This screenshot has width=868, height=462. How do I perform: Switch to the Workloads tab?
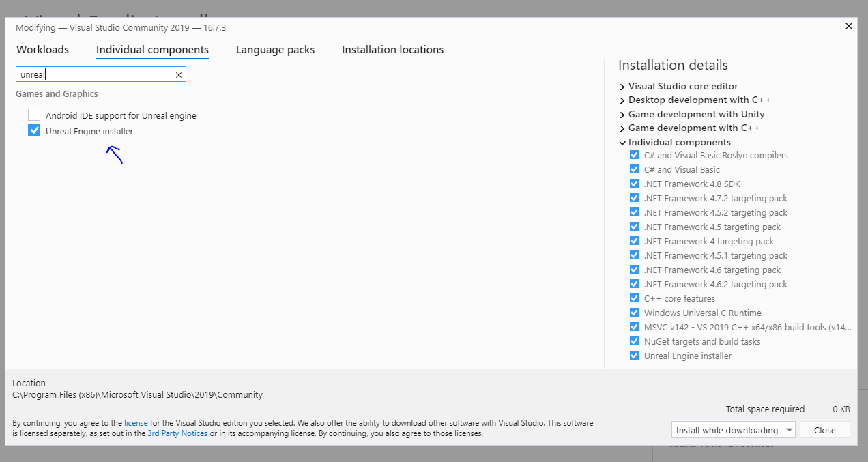pos(43,50)
